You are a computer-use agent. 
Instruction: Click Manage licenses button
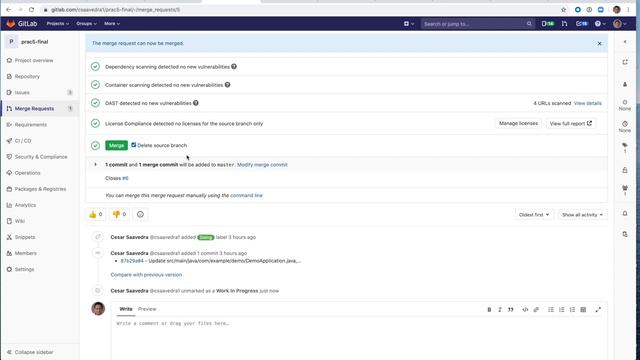[518, 123]
